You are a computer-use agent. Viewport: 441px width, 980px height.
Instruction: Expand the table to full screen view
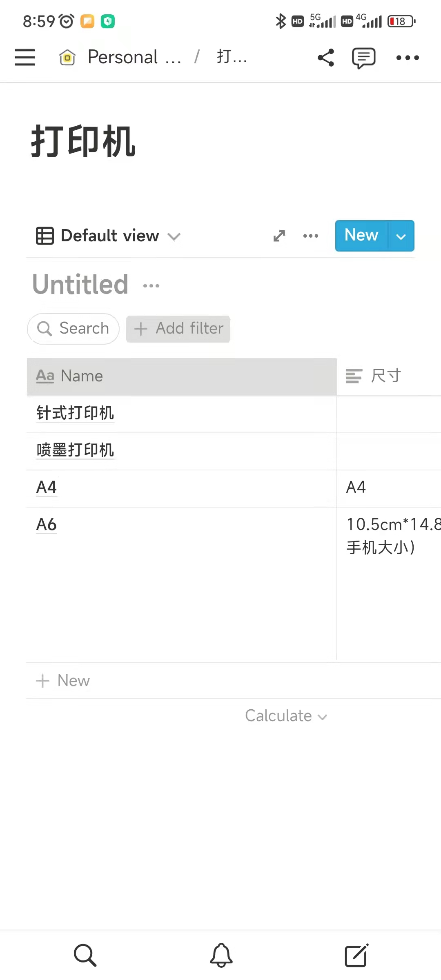click(278, 236)
